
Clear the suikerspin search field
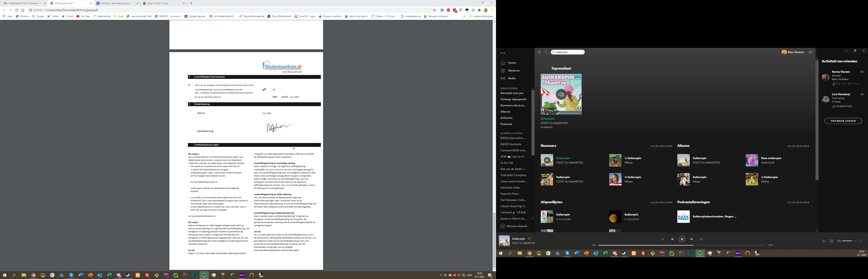582,52
